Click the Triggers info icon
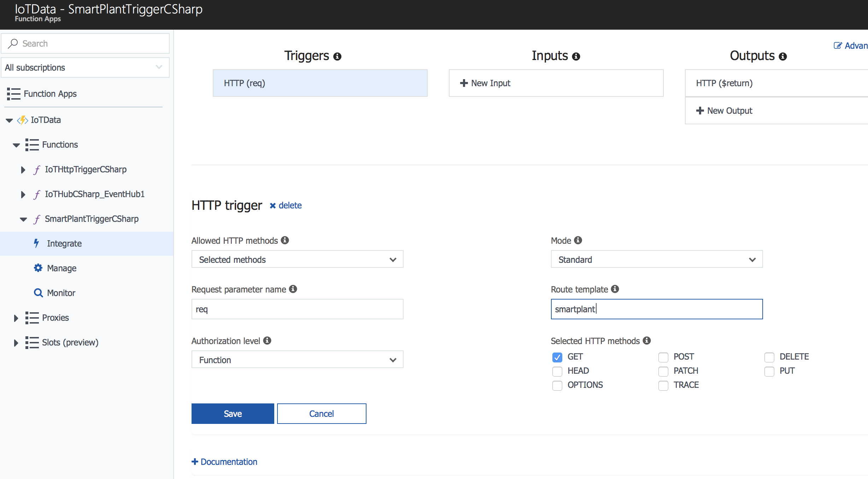 (x=338, y=57)
